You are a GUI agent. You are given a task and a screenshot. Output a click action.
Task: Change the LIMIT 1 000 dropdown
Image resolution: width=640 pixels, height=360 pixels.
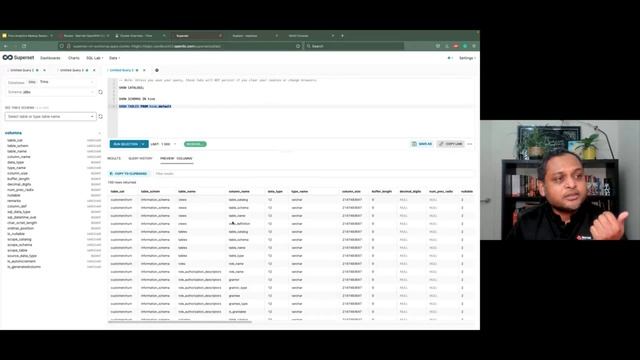pos(164,144)
